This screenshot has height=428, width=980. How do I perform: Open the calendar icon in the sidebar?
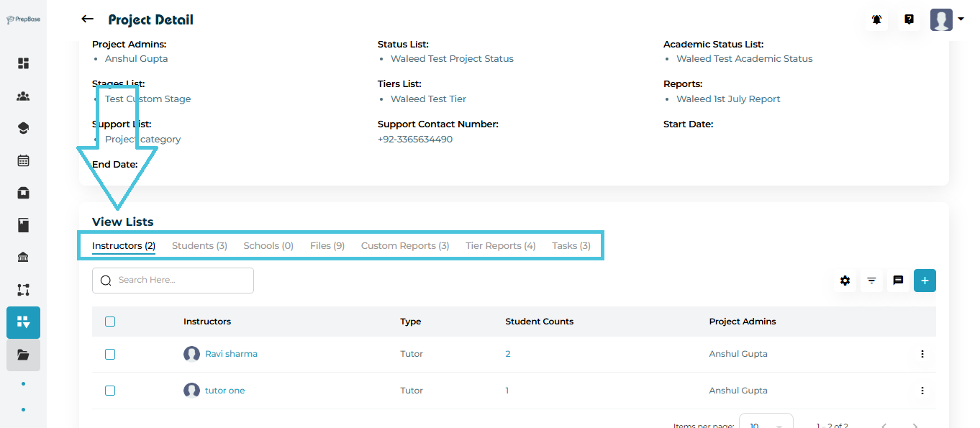pyautogui.click(x=23, y=160)
